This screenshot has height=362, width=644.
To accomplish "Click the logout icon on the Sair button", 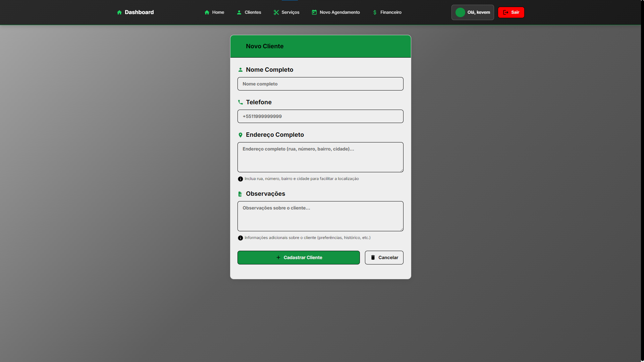I will (505, 12).
